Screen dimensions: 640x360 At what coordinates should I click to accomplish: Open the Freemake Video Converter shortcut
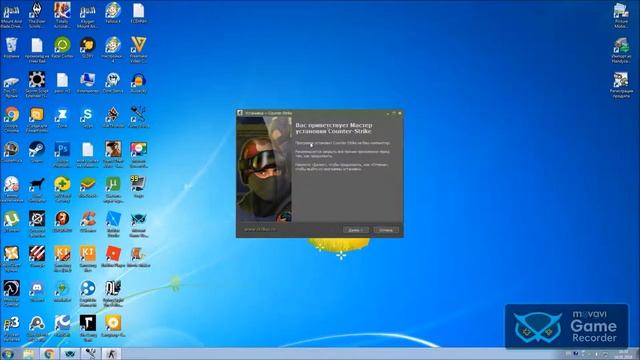pyautogui.click(x=138, y=49)
